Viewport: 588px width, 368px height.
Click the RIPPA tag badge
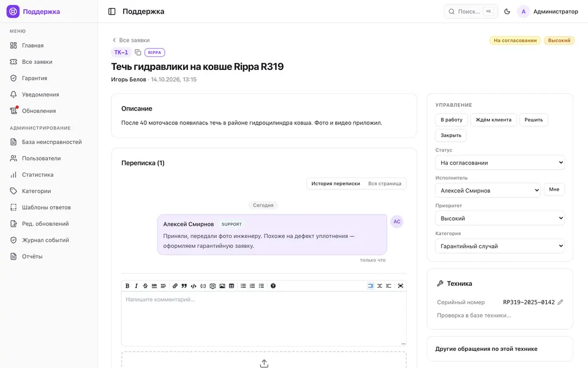point(154,53)
